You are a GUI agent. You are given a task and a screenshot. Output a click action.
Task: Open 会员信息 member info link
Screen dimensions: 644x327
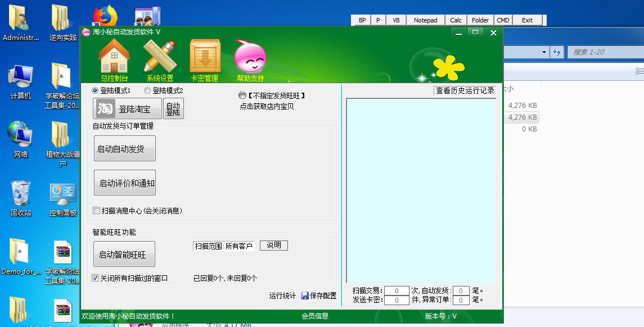[x=315, y=316]
